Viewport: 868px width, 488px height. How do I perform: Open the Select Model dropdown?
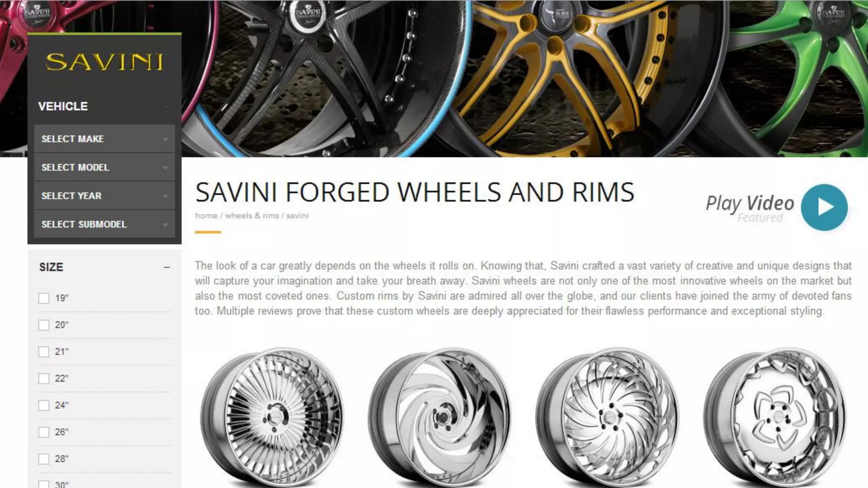pos(104,167)
